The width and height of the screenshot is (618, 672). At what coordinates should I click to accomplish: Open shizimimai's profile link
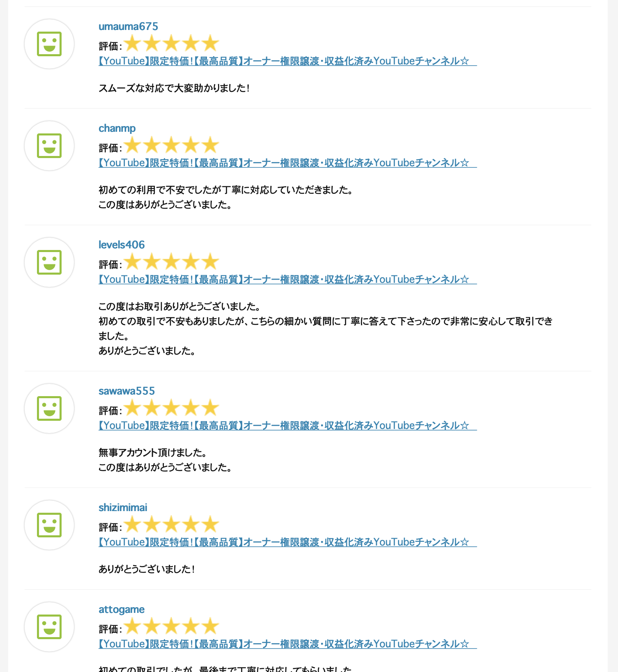(x=123, y=507)
